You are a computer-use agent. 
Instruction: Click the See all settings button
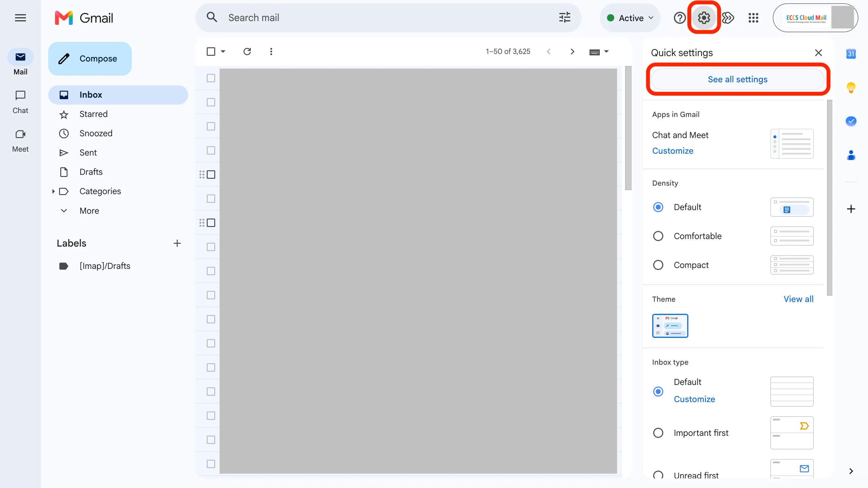pyautogui.click(x=737, y=79)
